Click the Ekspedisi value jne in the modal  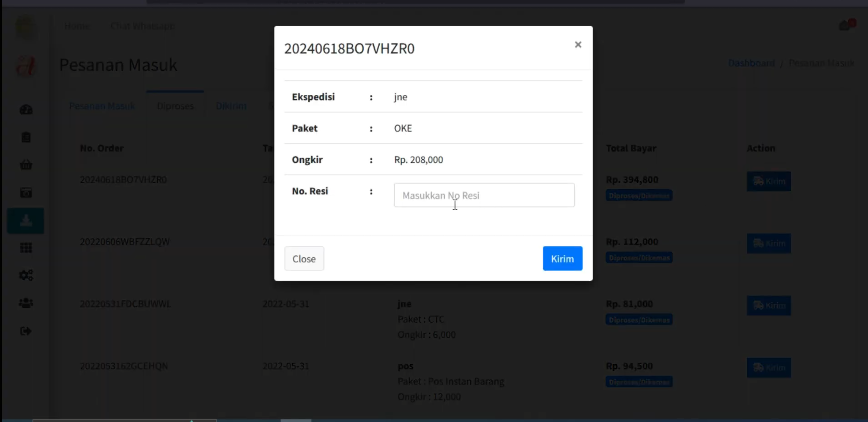point(400,97)
